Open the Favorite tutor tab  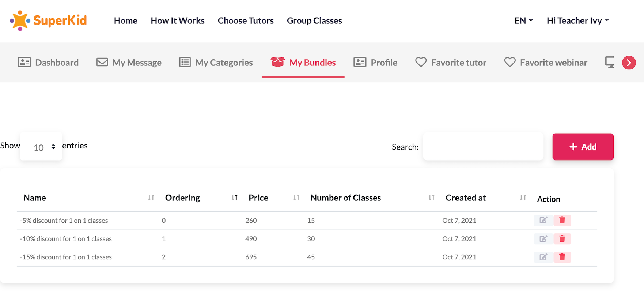[x=451, y=63]
